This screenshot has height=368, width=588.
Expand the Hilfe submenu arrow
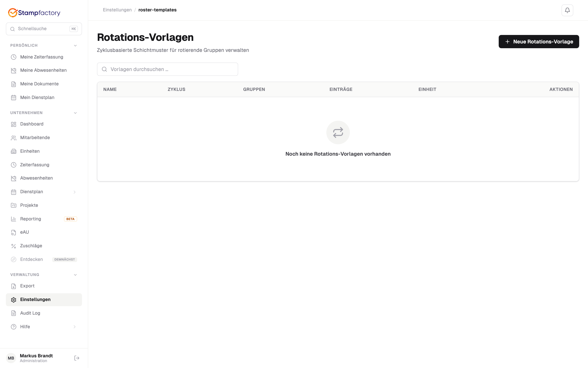tap(75, 327)
